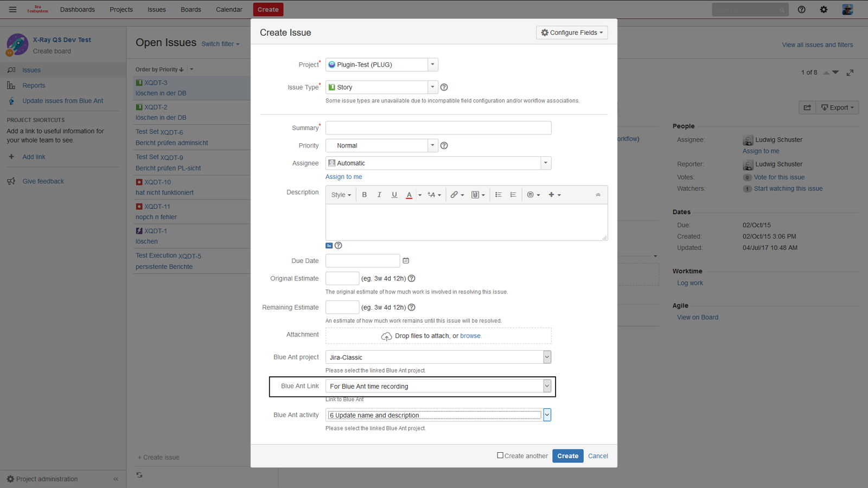Click Update issues from Blue Ant
868x488 pixels.
[62, 101]
